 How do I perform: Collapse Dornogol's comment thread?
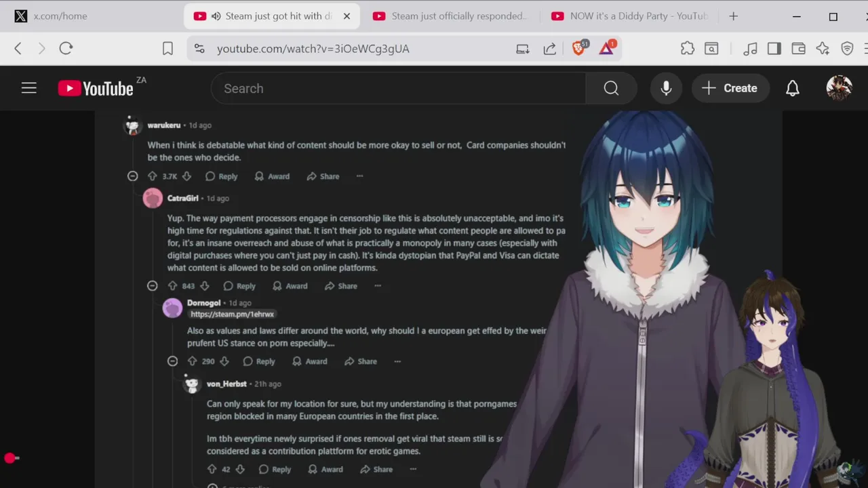172,361
